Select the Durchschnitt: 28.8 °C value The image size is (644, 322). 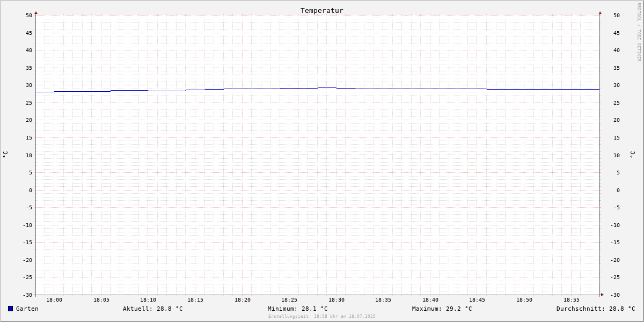coord(596,309)
